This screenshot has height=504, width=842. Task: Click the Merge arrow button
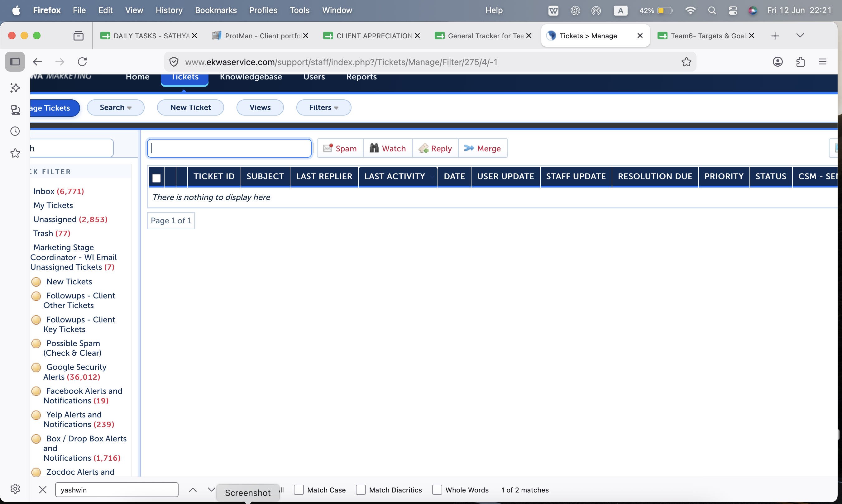point(483,148)
